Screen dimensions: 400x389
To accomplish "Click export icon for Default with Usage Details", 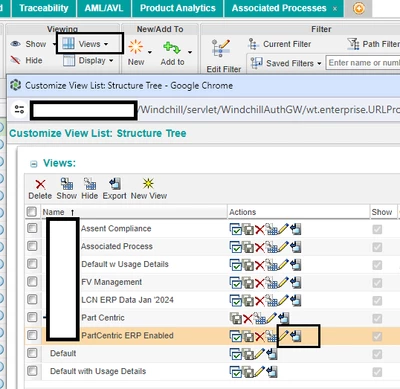I will (x=272, y=372).
